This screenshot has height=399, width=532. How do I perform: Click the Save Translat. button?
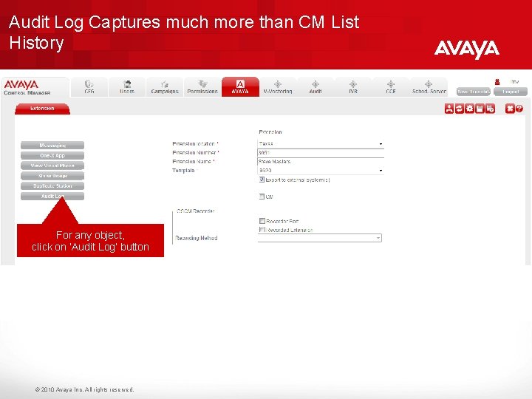474,92
